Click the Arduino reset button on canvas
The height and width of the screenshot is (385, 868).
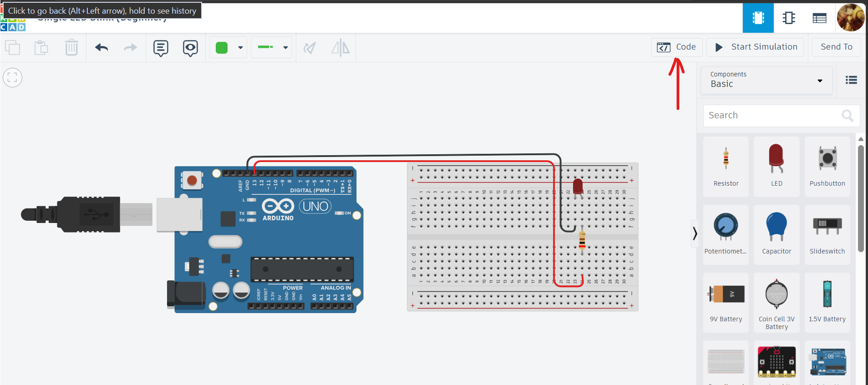point(192,181)
